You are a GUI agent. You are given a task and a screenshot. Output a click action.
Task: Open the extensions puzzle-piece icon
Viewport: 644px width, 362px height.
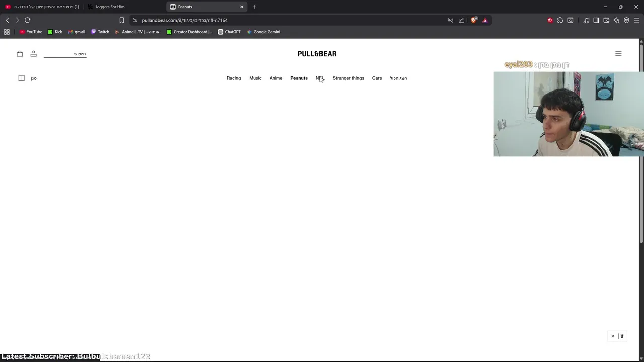pyautogui.click(x=560, y=20)
